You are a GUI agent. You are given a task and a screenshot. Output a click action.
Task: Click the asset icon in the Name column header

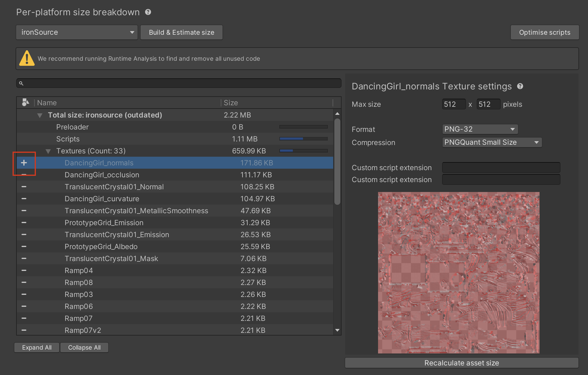pyautogui.click(x=25, y=102)
